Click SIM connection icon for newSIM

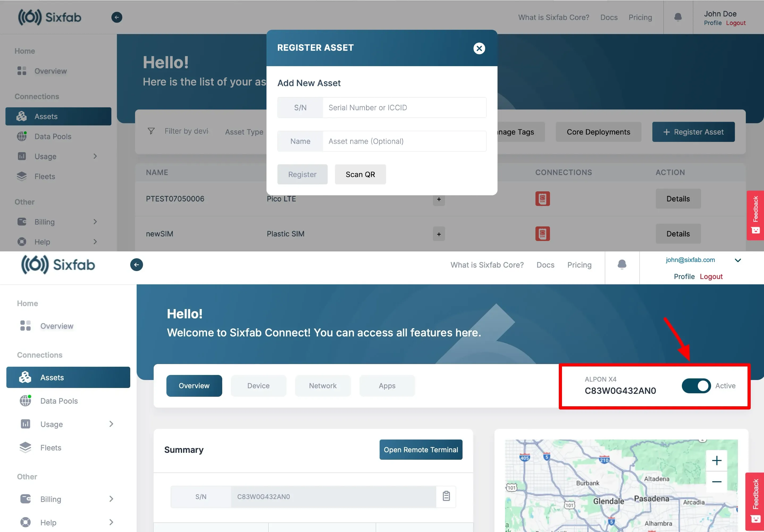(542, 234)
